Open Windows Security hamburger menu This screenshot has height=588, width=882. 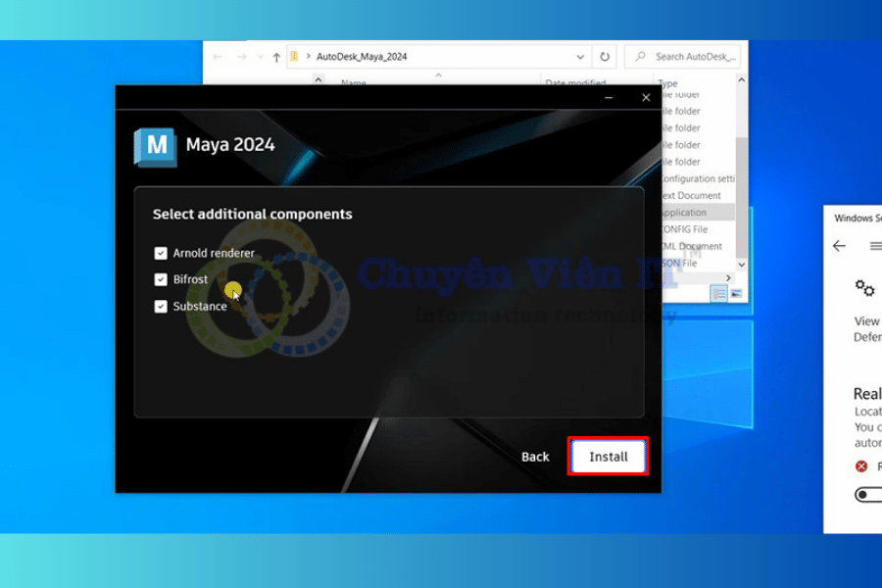click(x=875, y=246)
